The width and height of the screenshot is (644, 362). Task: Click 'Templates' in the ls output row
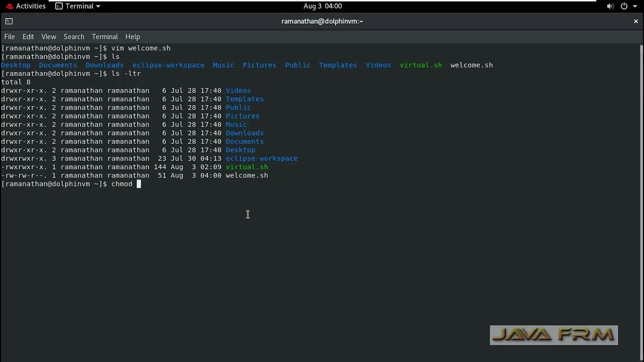(x=338, y=65)
